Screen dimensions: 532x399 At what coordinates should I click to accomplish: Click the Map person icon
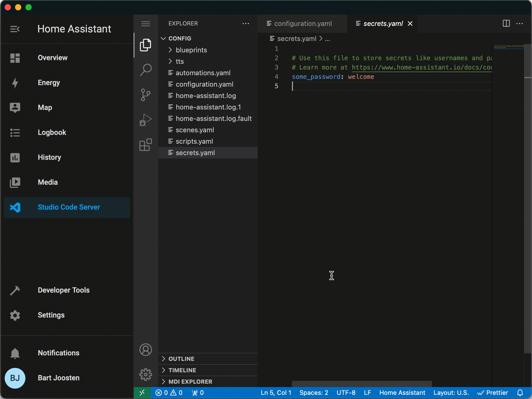[15, 108]
